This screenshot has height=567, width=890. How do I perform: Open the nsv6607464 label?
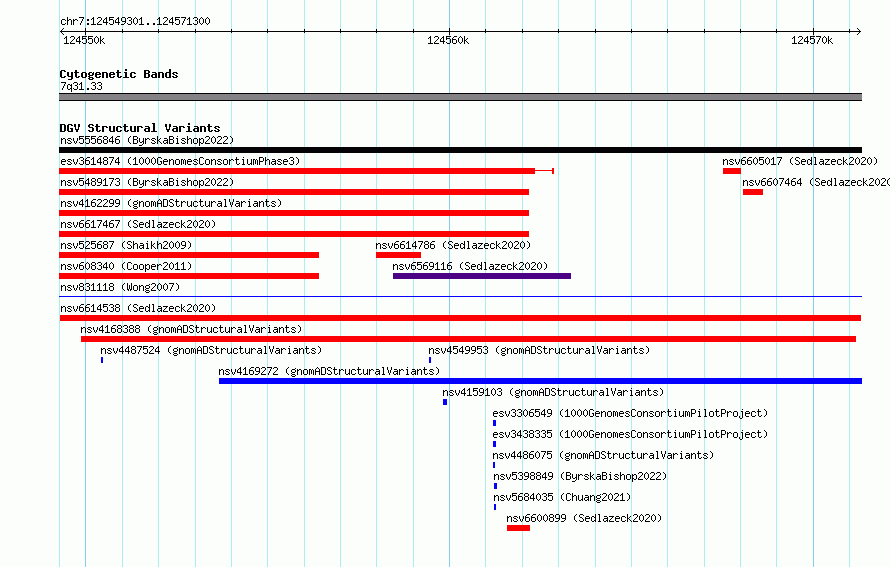point(816,182)
